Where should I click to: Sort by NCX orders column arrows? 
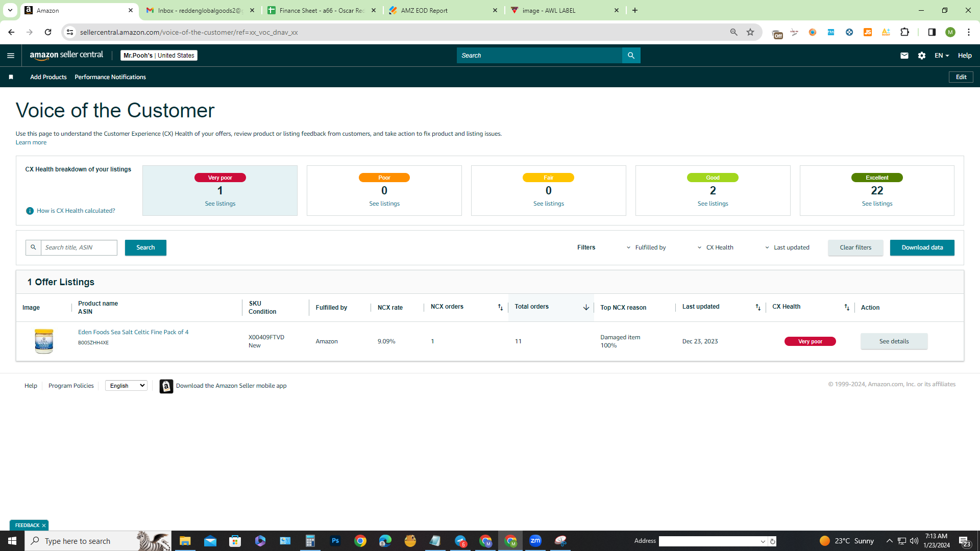pos(500,307)
